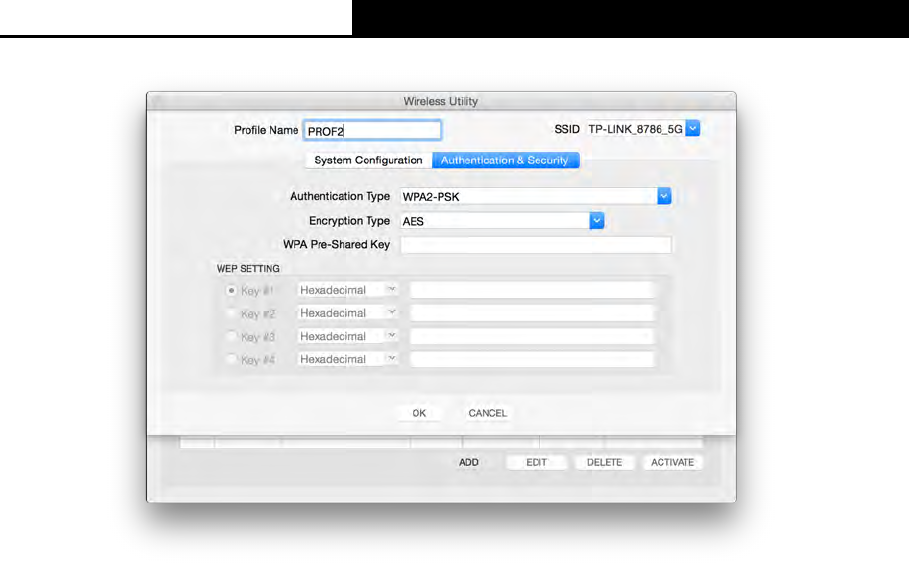909x568 pixels.
Task: Click the Key #2 value field
Action: [x=532, y=313]
